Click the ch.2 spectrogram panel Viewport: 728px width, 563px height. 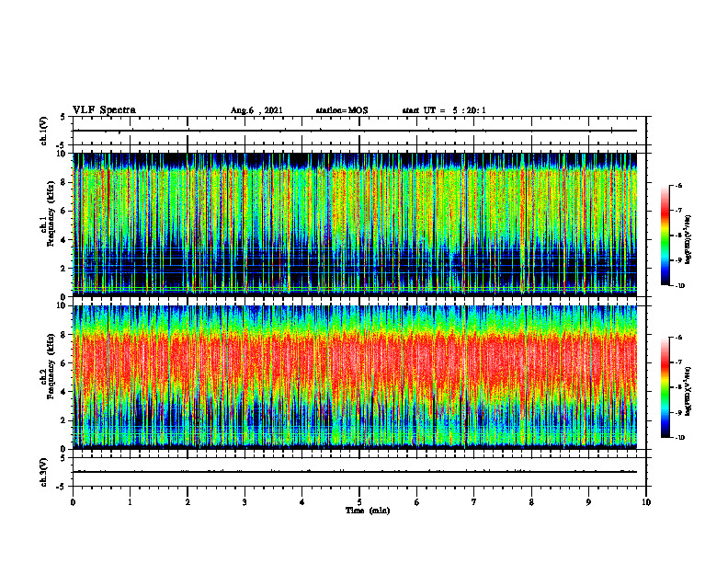coord(355,377)
